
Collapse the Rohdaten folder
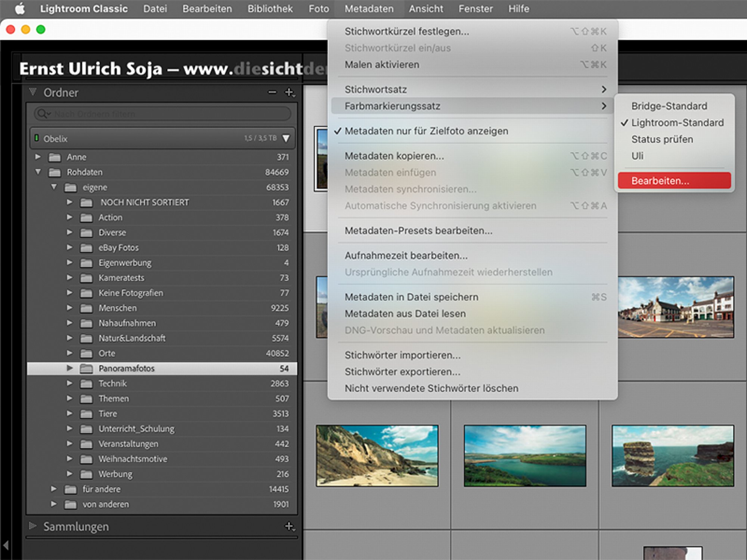point(38,172)
